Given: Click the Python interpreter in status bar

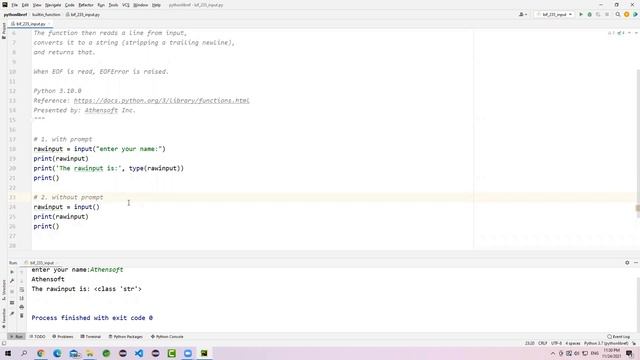Looking at the screenshot, I should 606,343.
